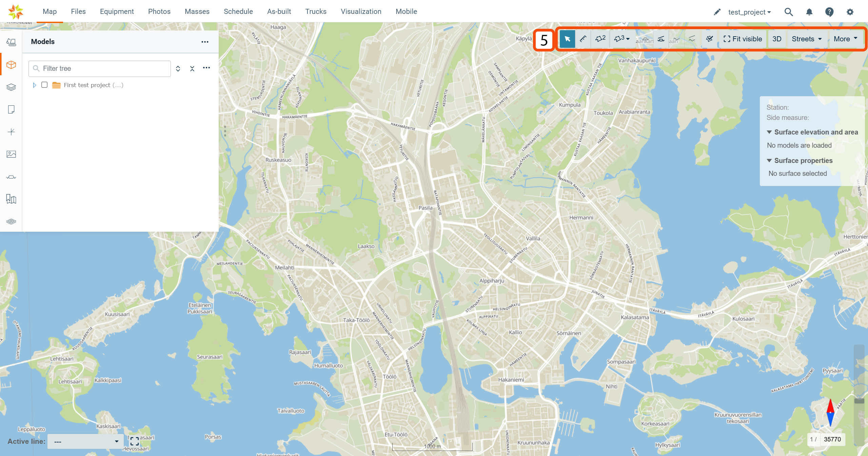
Task: Activate the ruler measure tool
Action: pyautogui.click(x=583, y=39)
